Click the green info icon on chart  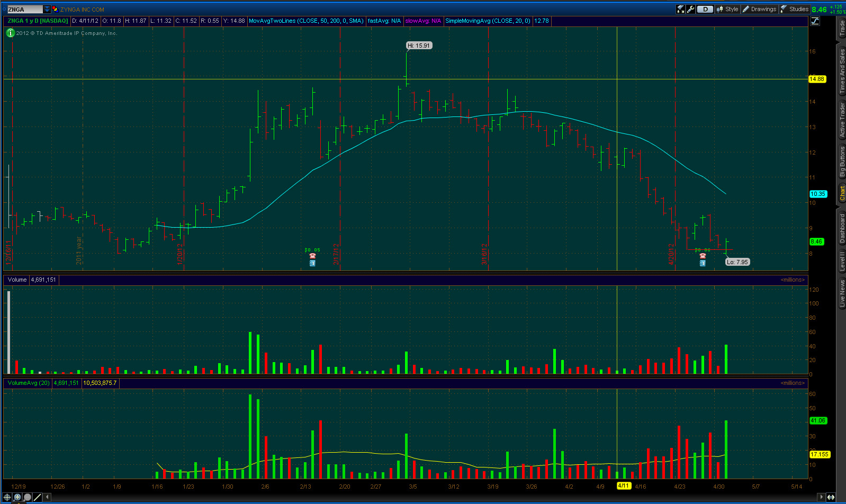10,33
